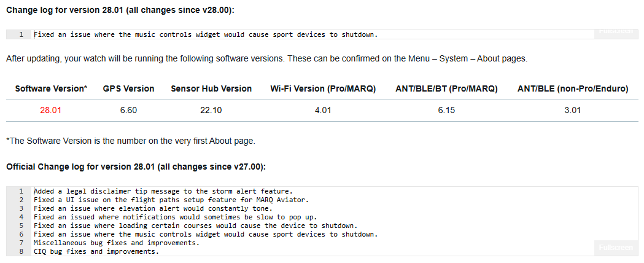Click the red 28.01 software version value
Screen dimensions: 644x263
click(51, 111)
